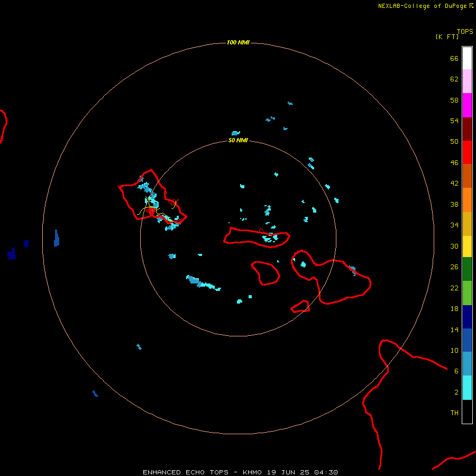Viewport: 476px width, 476px height.
Task: Click the Oahu island outline with yellow roads
Action: click(152, 197)
